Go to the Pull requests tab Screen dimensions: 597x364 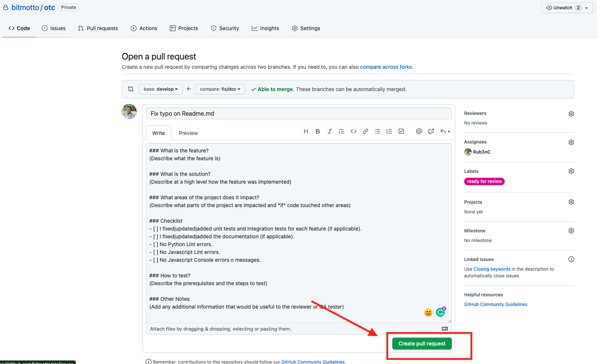pyautogui.click(x=98, y=28)
